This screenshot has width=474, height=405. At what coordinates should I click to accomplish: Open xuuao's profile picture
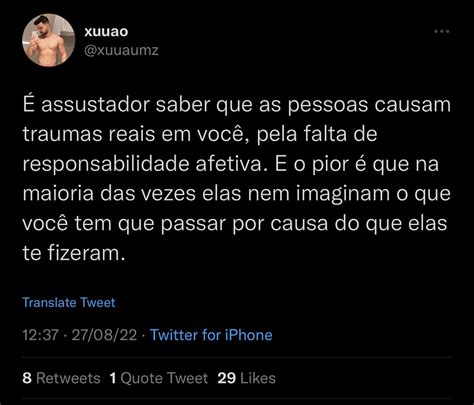point(49,40)
